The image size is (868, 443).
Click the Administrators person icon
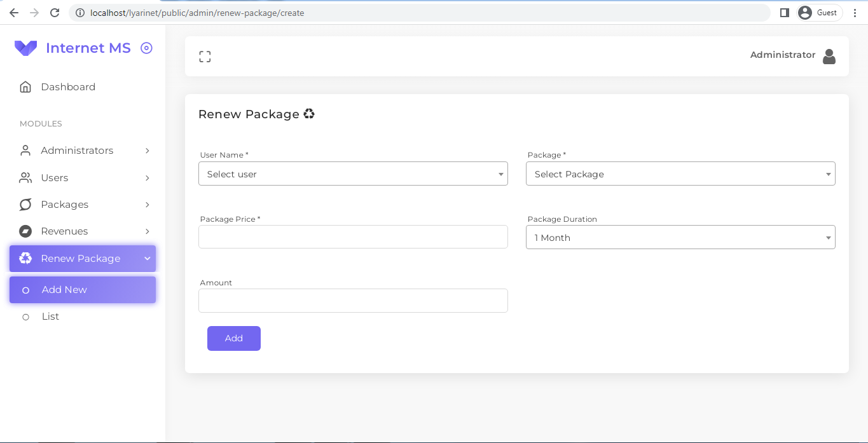tap(25, 150)
